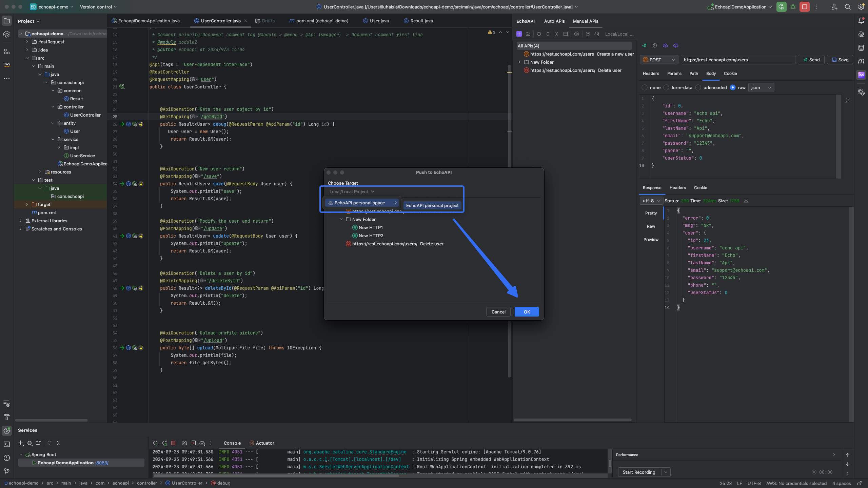
Task: Select the urlencoded body type radio
Action: coord(698,87)
